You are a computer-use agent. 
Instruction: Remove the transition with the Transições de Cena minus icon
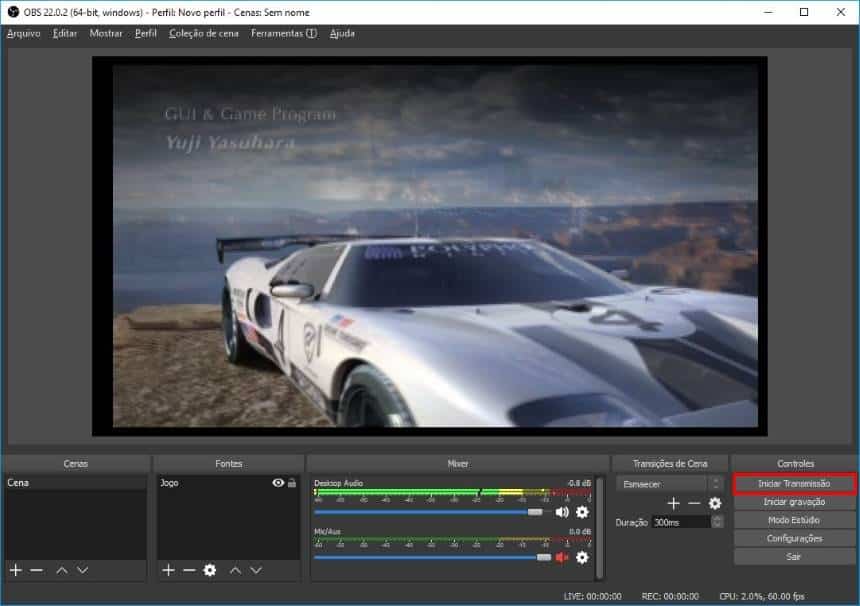click(694, 503)
